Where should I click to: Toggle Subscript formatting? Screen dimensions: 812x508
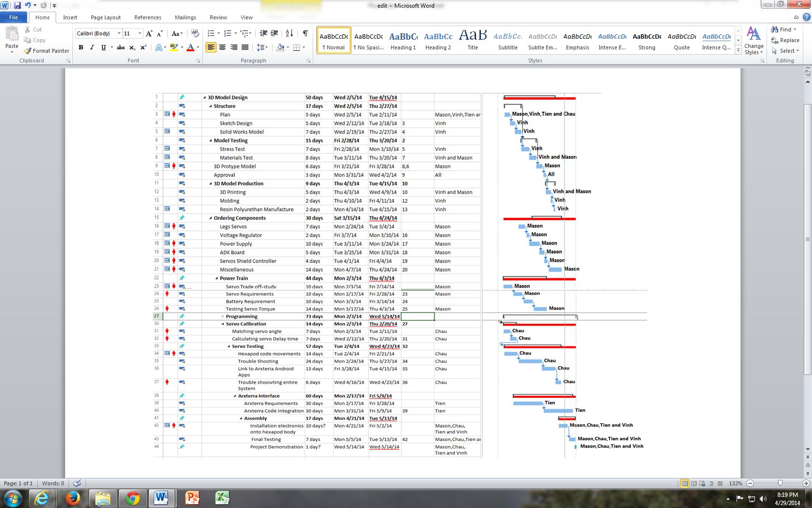133,47
